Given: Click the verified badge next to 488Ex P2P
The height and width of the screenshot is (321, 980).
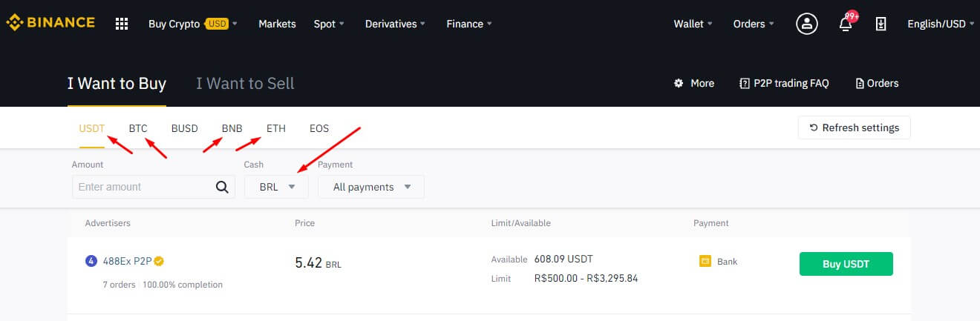Looking at the screenshot, I should pos(159,261).
